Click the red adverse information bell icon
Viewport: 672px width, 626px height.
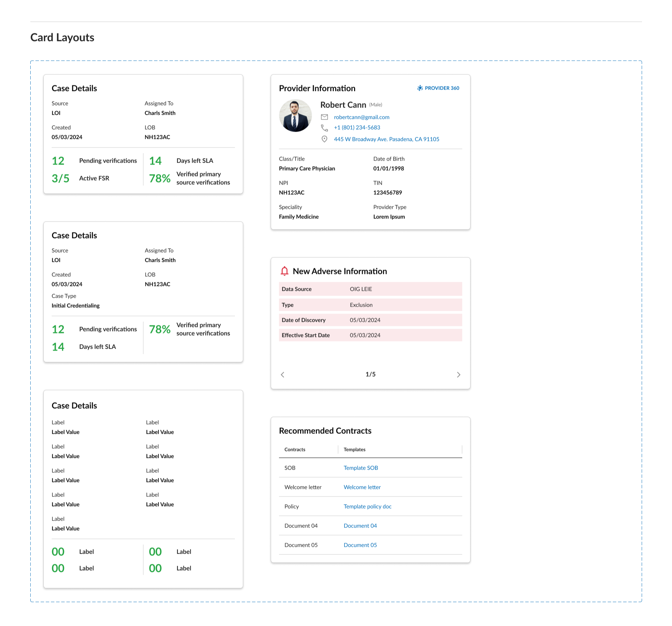pyautogui.click(x=285, y=271)
